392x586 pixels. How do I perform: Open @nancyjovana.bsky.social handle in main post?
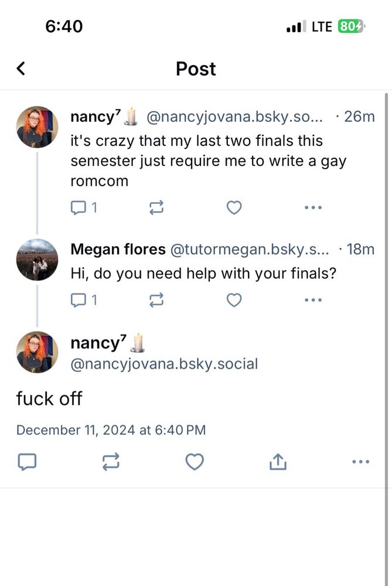(164, 364)
